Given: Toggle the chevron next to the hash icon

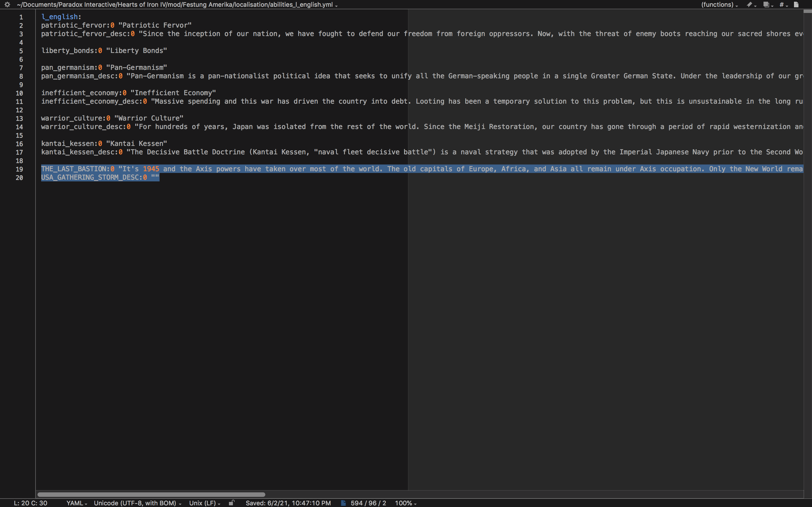Looking at the screenshot, I should tap(787, 5).
